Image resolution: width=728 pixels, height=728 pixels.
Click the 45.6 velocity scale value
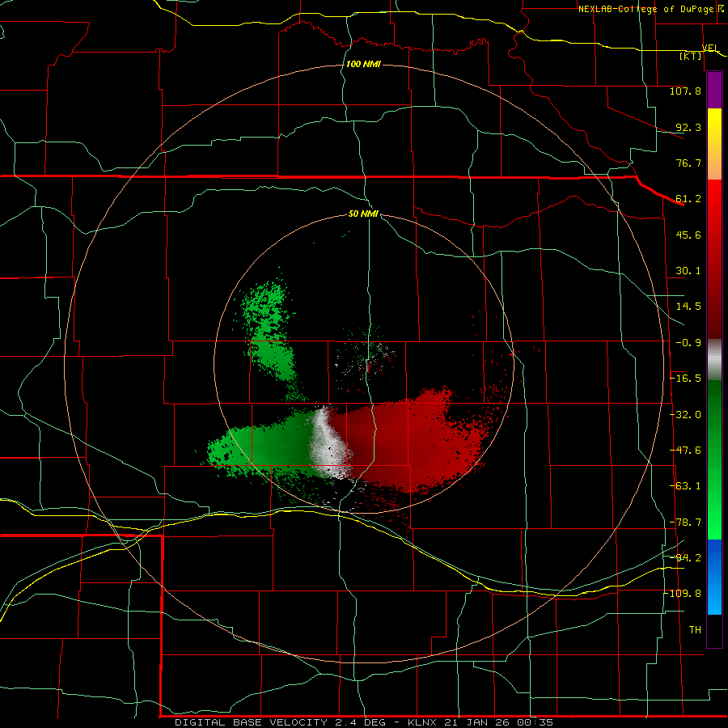(688, 235)
